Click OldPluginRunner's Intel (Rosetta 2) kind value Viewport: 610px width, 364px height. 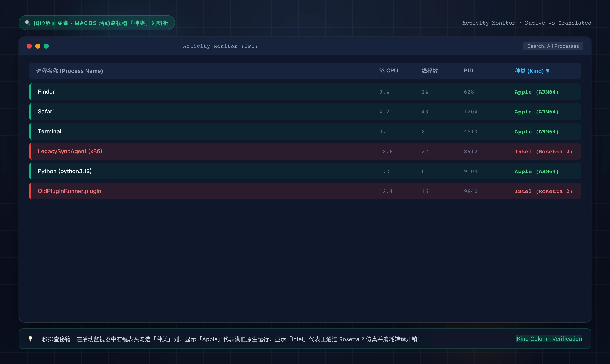[543, 191]
